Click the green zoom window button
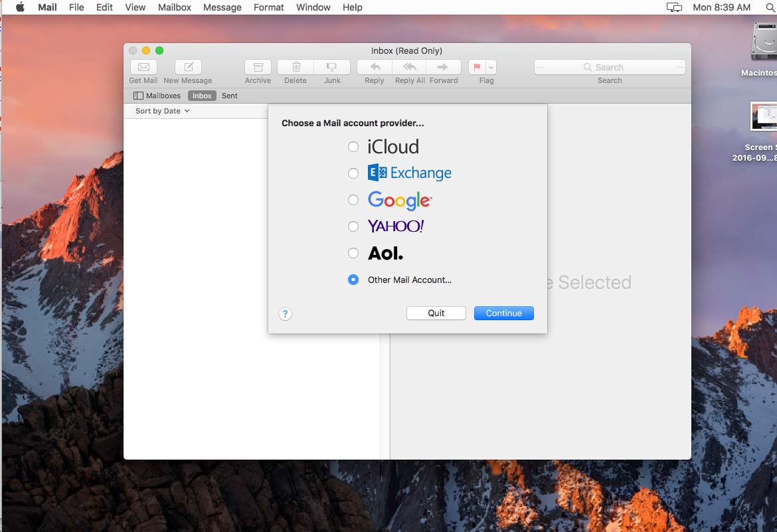The width and height of the screenshot is (777, 532). pos(159,50)
